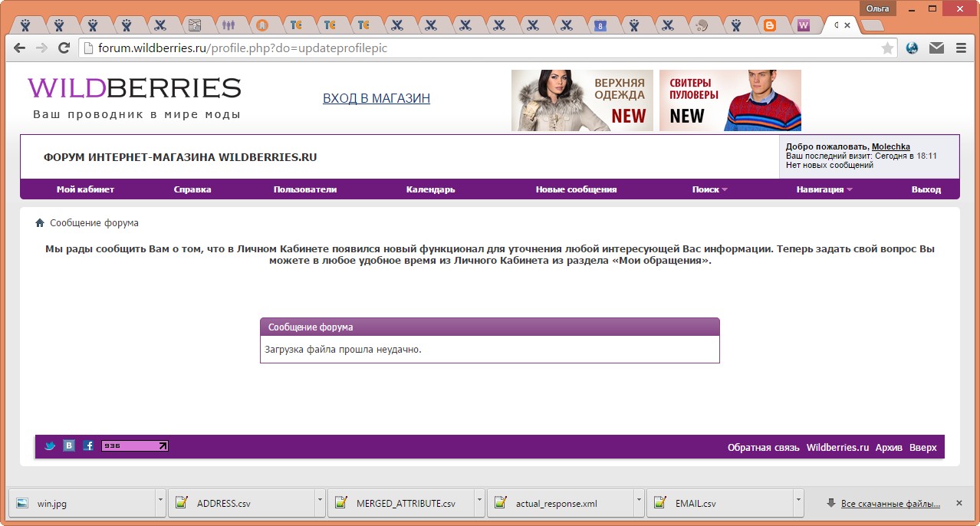Open the MERGED_ATTRIBUTE.csv downloaded file
The height and width of the screenshot is (526, 980).
(x=401, y=504)
